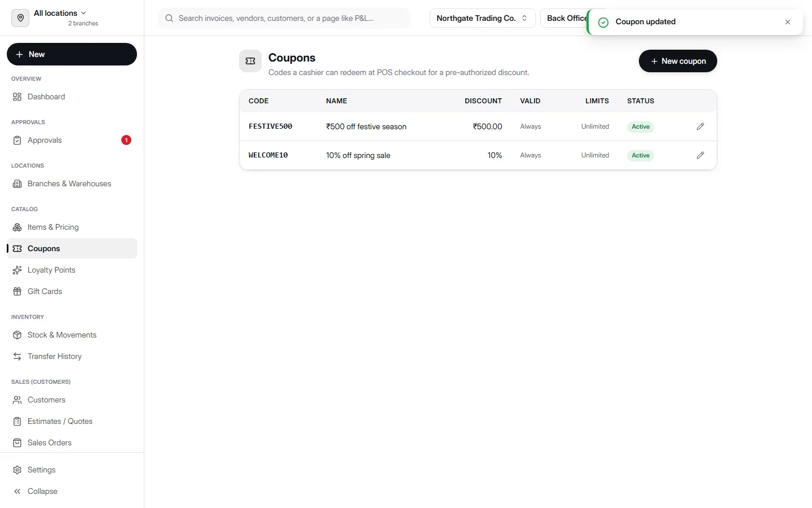
Task: Click the DISCOUNT column header
Action: click(x=483, y=101)
